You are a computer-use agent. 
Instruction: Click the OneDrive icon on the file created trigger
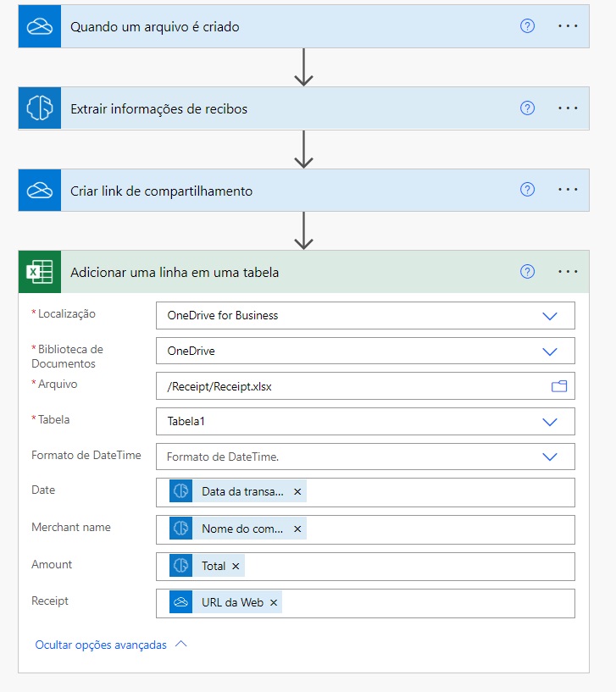point(40,26)
